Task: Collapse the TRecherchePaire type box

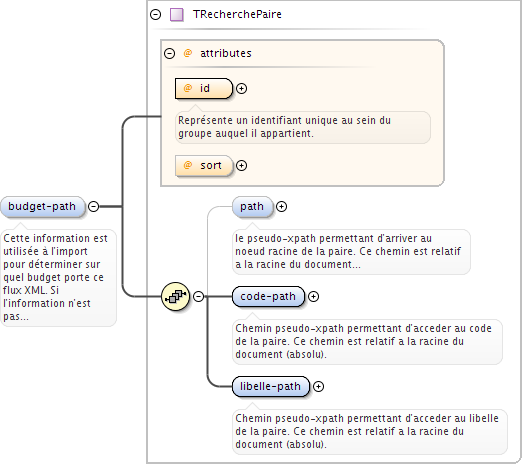Action: pos(155,15)
